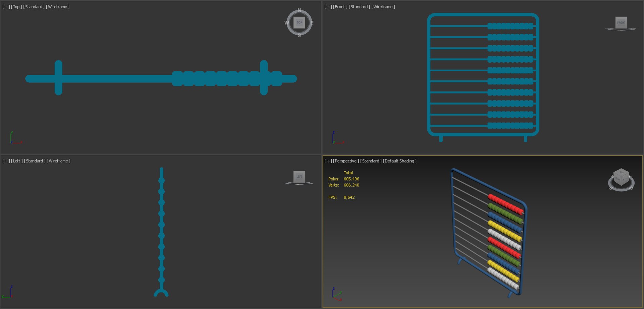Screen dimensions: 644x309
Task: Open the [+] menu in Left viewport
Action: [x=6, y=161]
